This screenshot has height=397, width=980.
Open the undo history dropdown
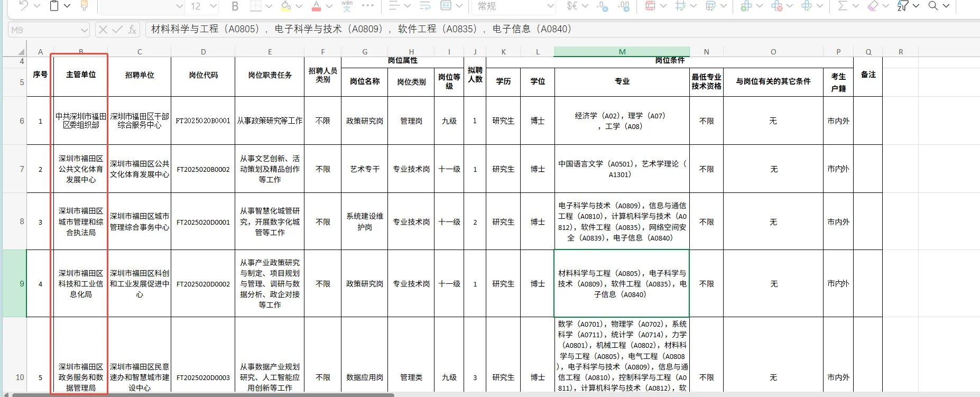(37, 6)
